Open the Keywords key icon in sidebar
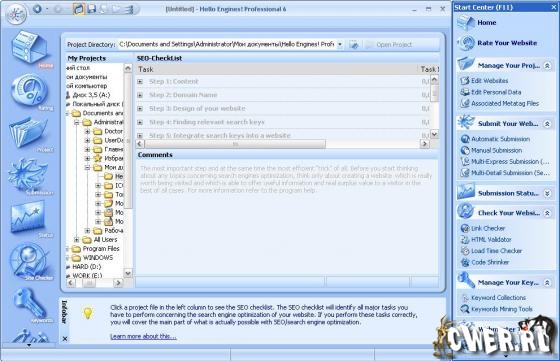The image size is (560, 361). 30,303
